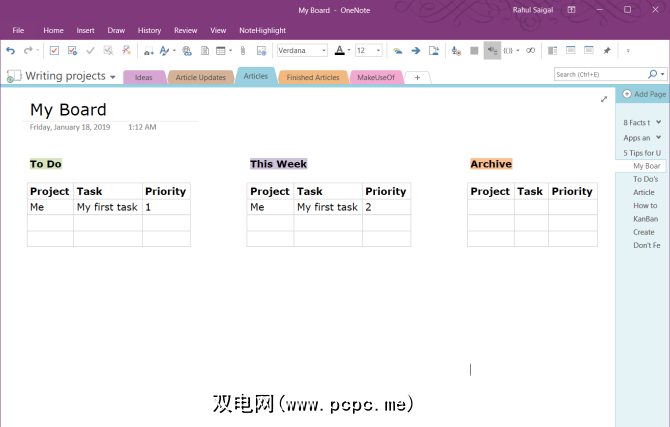670x427 pixels.
Task: Click the font color A swatch
Action: (x=339, y=50)
